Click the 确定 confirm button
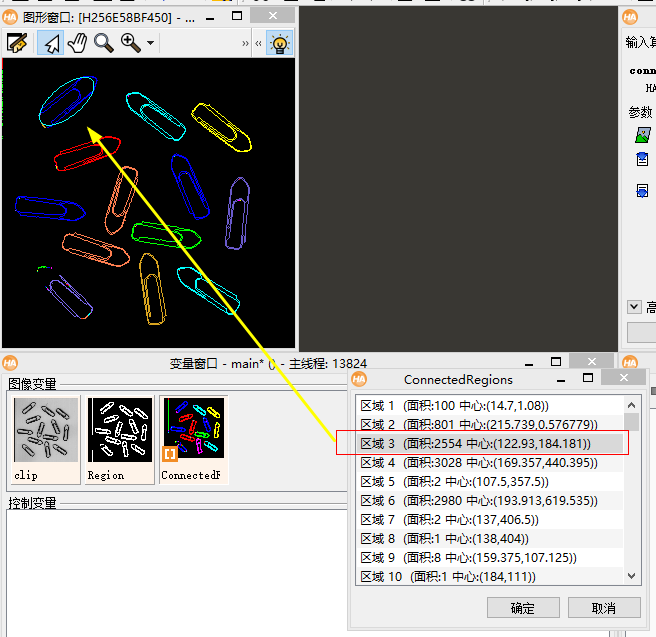 [x=523, y=608]
